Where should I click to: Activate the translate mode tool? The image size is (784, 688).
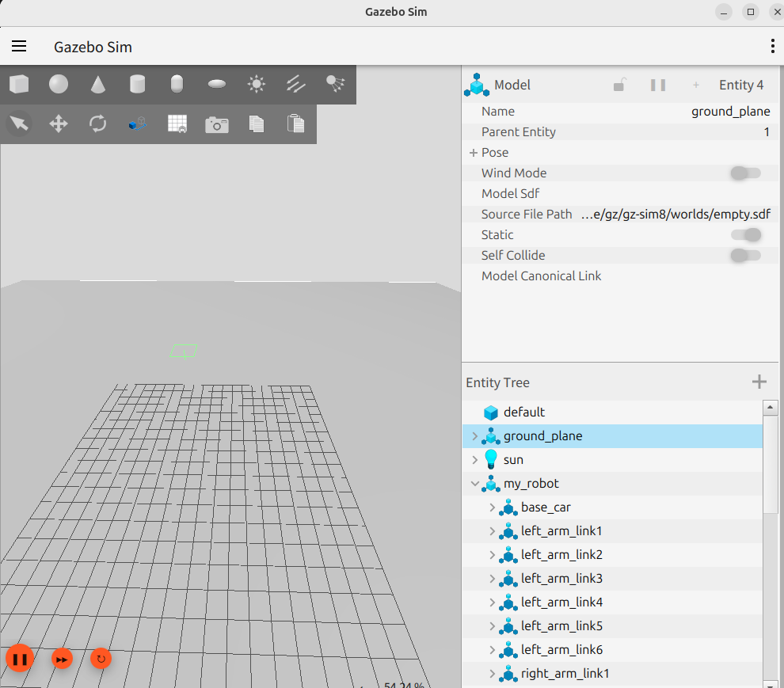(x=59, y=124)
